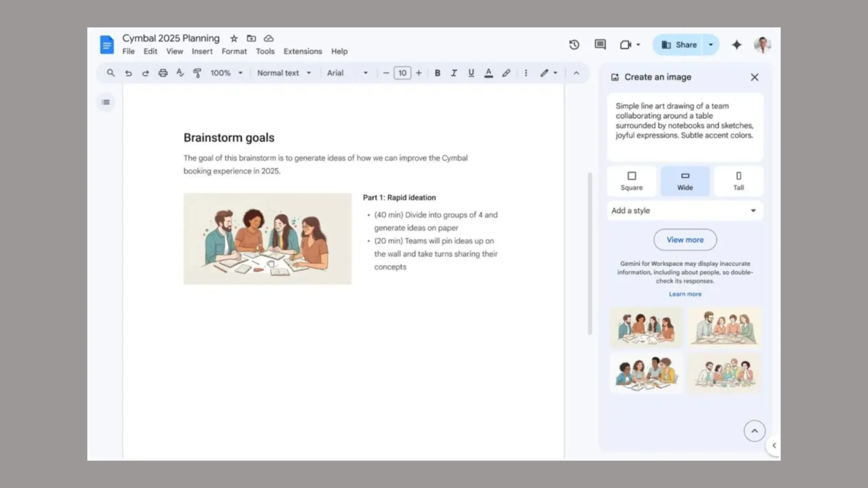Select the Wide aspect ratio
Viewport: 868px width, 488px height.
click(685, 181)
